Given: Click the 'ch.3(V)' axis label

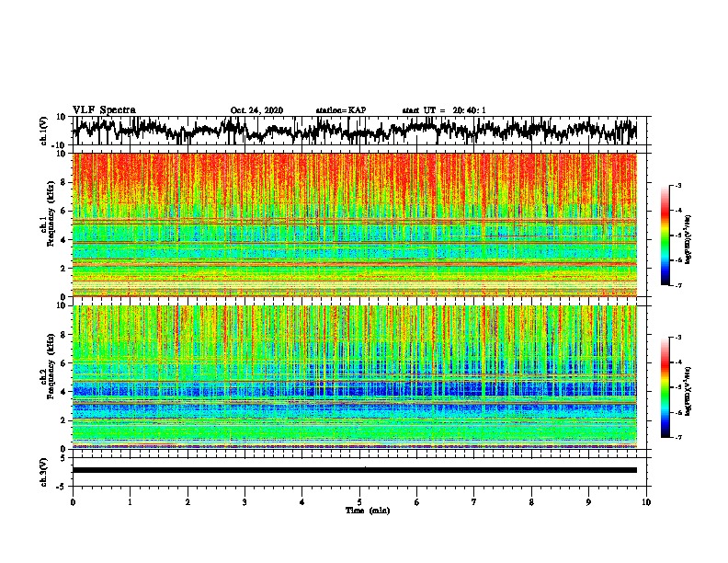Looking at the screenshot, I should [44, 472].
